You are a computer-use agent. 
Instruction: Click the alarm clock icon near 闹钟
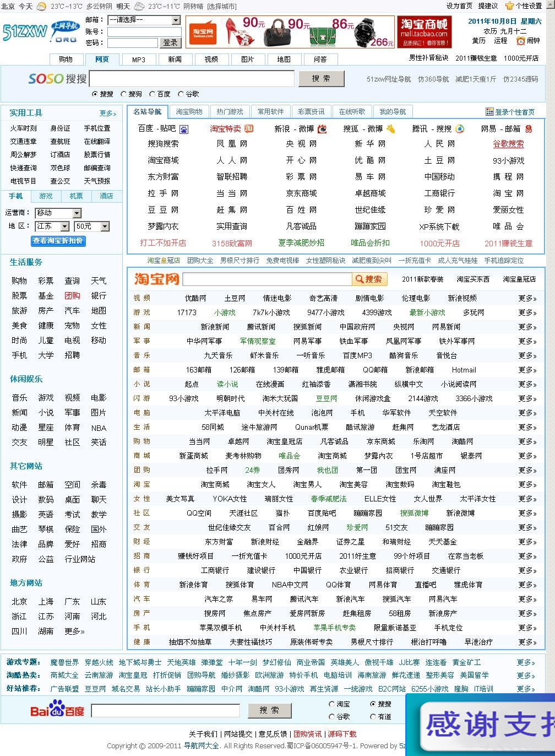tap(520, 41)
